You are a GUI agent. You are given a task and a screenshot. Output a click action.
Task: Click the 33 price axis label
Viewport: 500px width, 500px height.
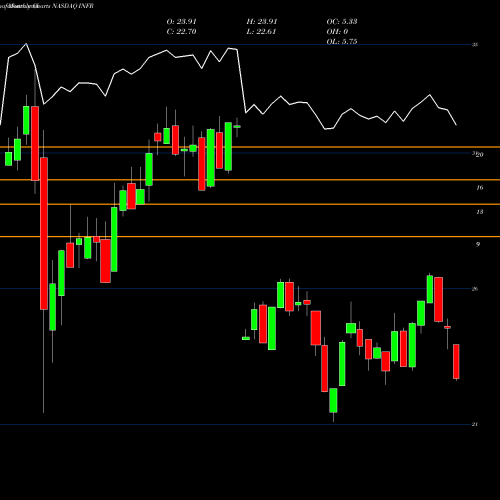click(x=475, y=44)
